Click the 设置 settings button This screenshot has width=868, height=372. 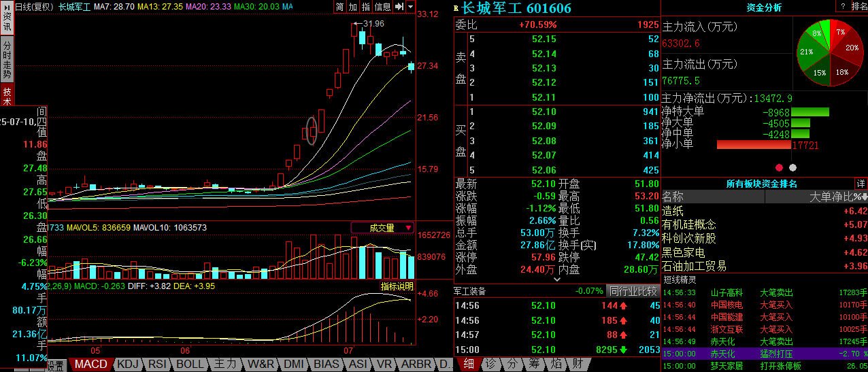tap(56, 366)
